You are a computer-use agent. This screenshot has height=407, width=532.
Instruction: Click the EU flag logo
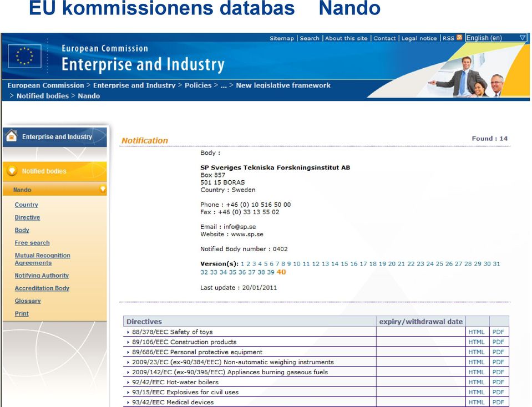click(24, 56)
